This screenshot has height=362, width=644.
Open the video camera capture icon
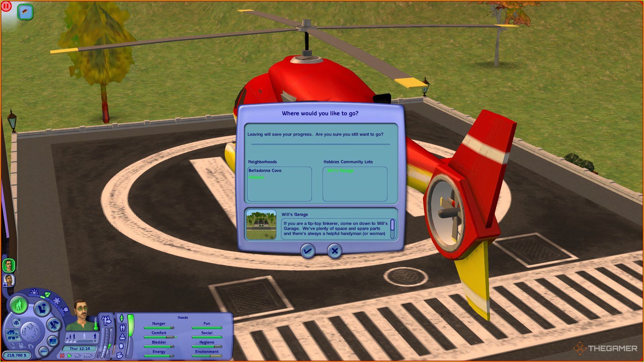click(x=22, y=346)
